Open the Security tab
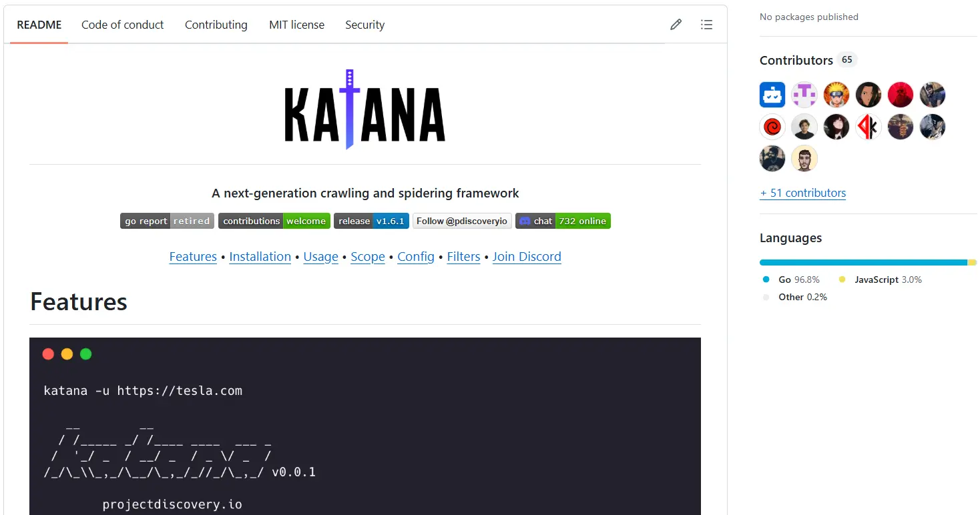The image size is (980, 515). click(365, 25)
